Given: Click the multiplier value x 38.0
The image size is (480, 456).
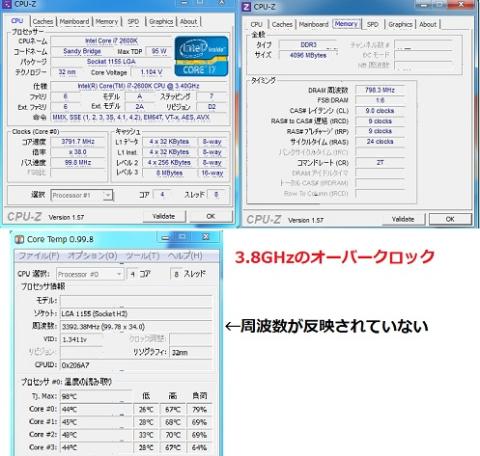Looking at the screenshot, I should [x=78, y=152].
